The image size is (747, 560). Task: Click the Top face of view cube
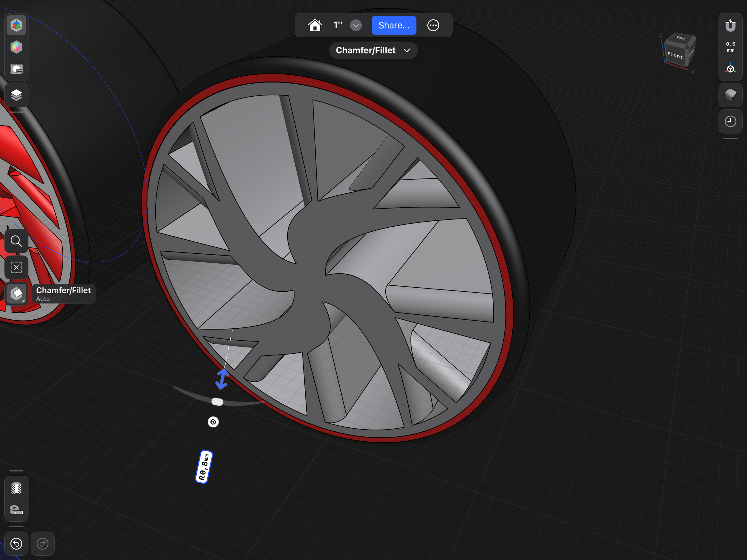tap(680, 38)
